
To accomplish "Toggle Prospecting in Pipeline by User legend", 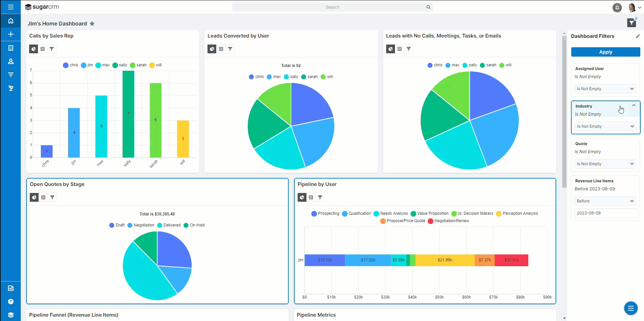I will coord(325,213).
